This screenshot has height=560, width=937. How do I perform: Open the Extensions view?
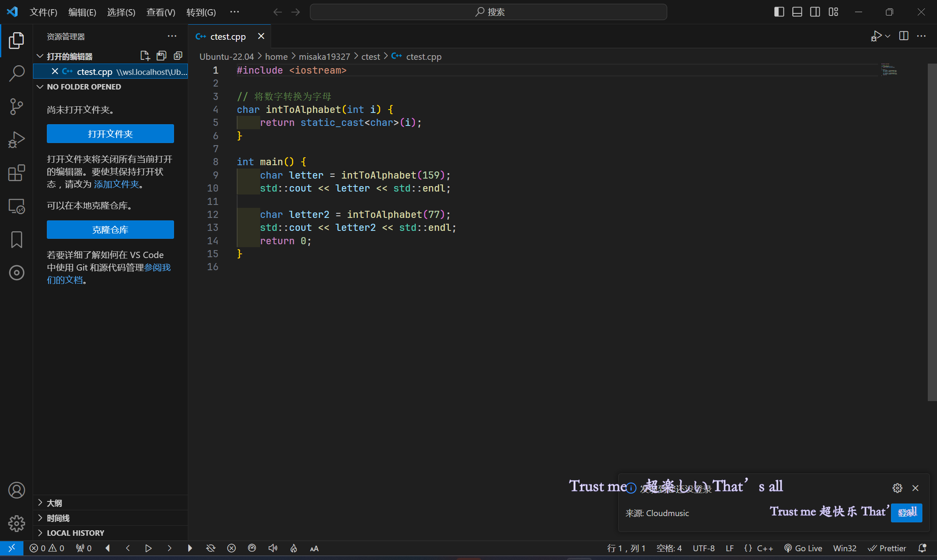[16, 173]
